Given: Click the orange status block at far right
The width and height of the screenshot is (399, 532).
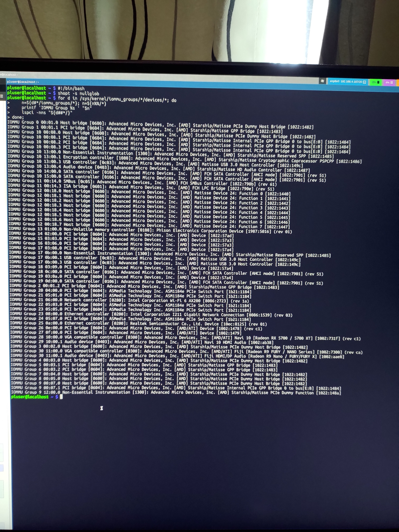Looking at the screenshot, I should pyautogui.click(x=398, y=83).
